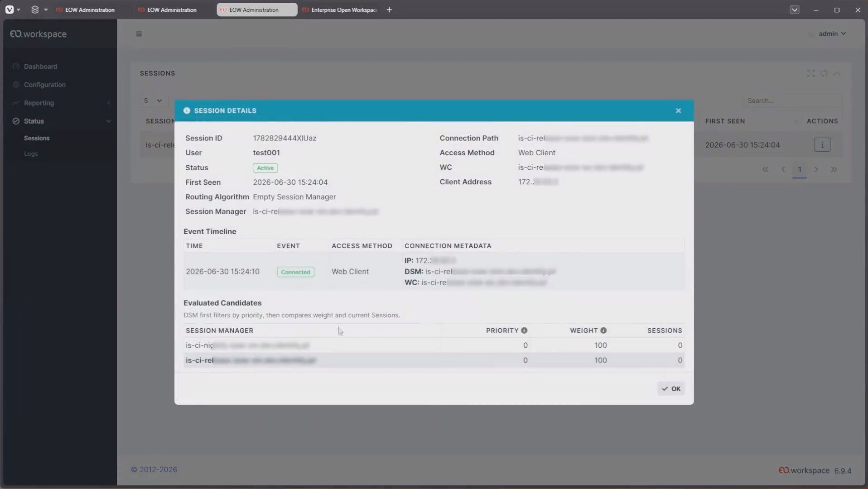Select the is-ci-nig candidate row
Screen dimensions: 868x489
pyautogui.click(x=434, y=345)
